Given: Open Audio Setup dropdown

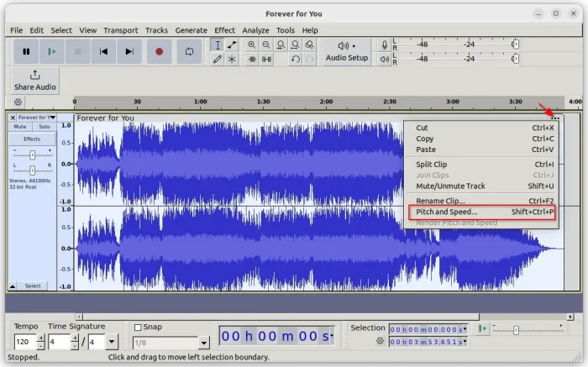Looking at the screenshot, I should coord(347,51).
